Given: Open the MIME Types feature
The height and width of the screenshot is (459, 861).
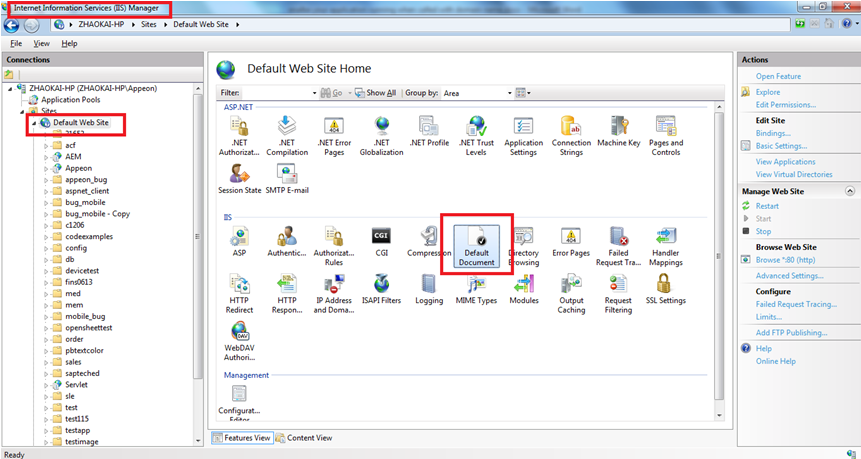Looking at the screenshot, I should pyautogui.click(x=476, y=289).
